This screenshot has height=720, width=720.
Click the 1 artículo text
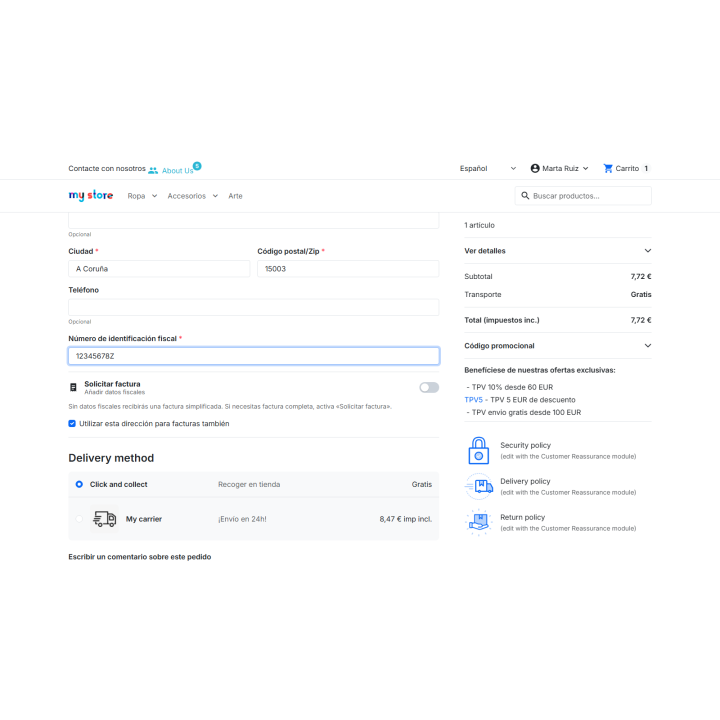[x=479, y=225]
